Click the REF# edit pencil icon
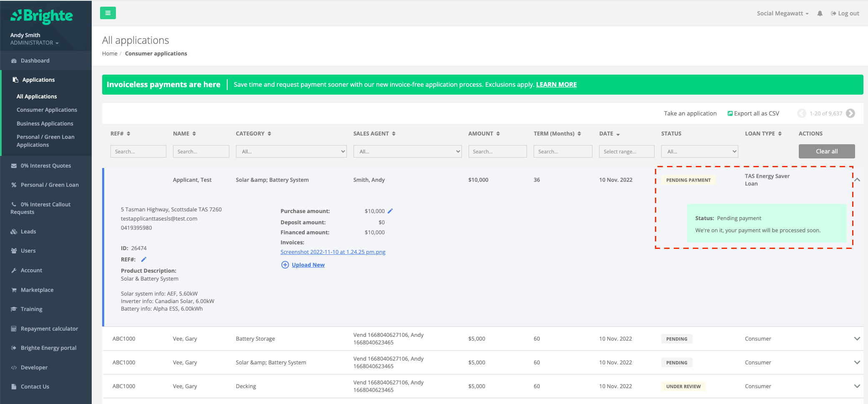 pyautogui.click(x=144, y=259)
